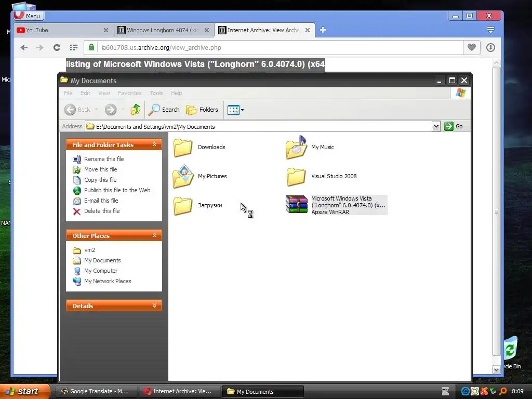Click the EN language indicator in tray
Screen dimensions: 532x399
[x=445, y=391]
